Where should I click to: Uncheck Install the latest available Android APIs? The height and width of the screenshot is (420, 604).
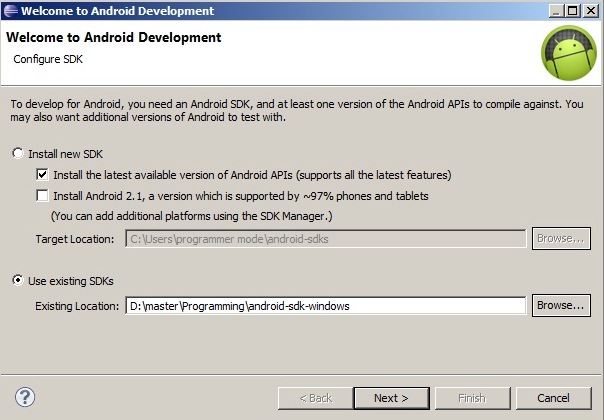(x=42, y=175)
